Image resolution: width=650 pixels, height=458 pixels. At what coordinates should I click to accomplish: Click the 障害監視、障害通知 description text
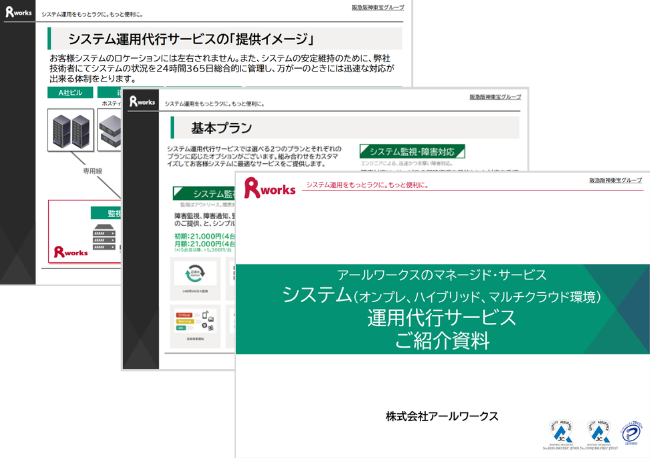click(205, 220)
